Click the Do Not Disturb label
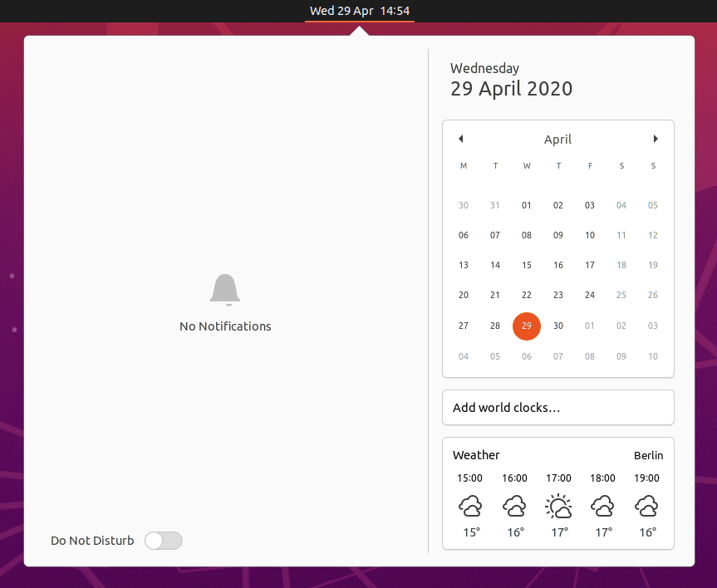 point(92,541)
